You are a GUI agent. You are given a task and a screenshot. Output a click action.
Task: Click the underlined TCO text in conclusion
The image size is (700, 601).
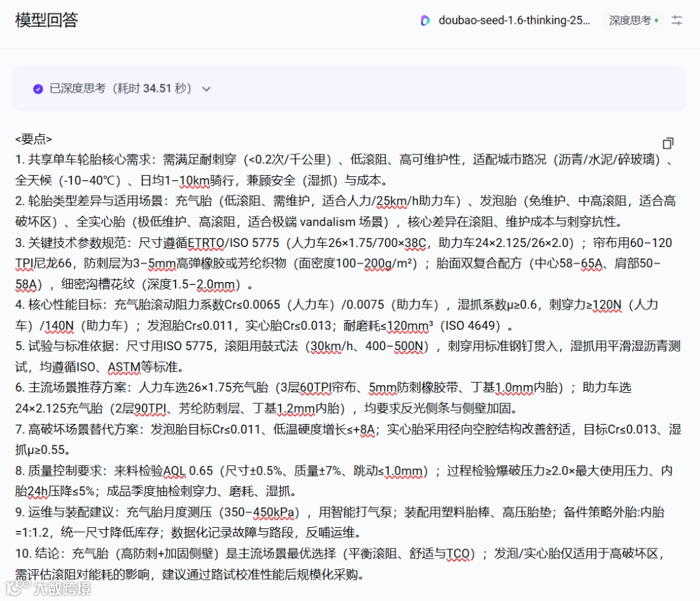pyautogui.click(x=458, y=554)
